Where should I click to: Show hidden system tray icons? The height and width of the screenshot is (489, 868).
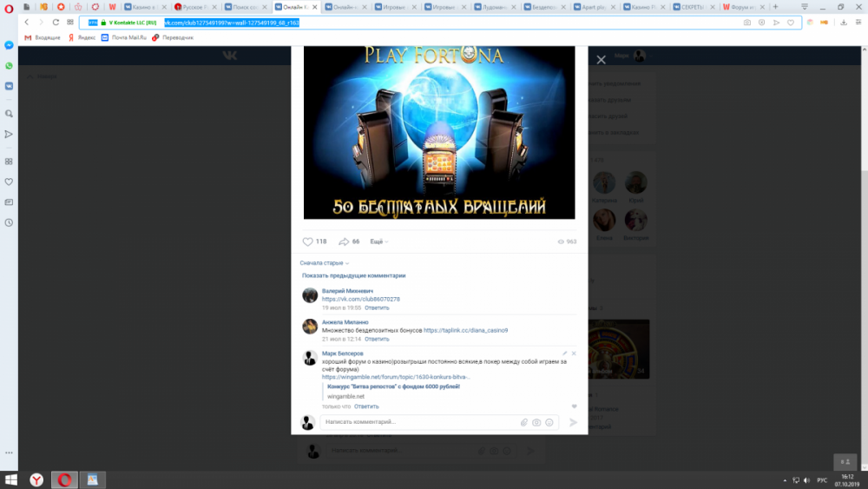[x=785, y=480]
